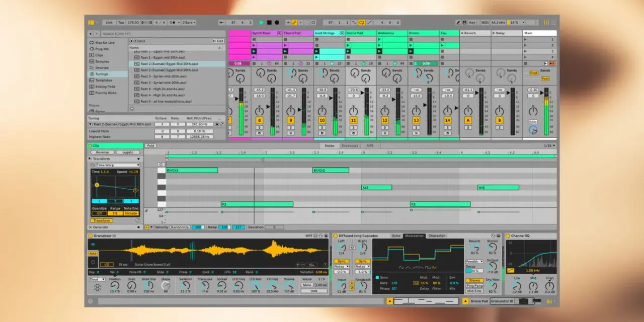Toggle return track A activator
The height and width of the screenshot is (322, 644).
click(x=468, y=120)
